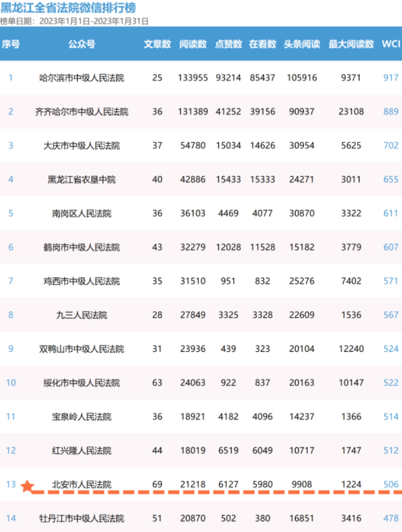This screenshot has height=532, width=402.
Task: Click WCI value 524
Action: [x=391, y=349]
